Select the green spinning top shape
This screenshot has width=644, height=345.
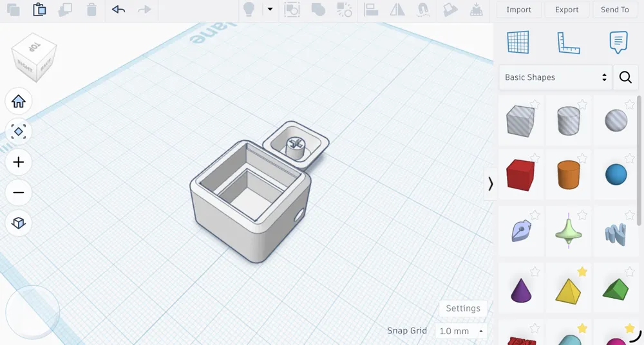point(569,231)
